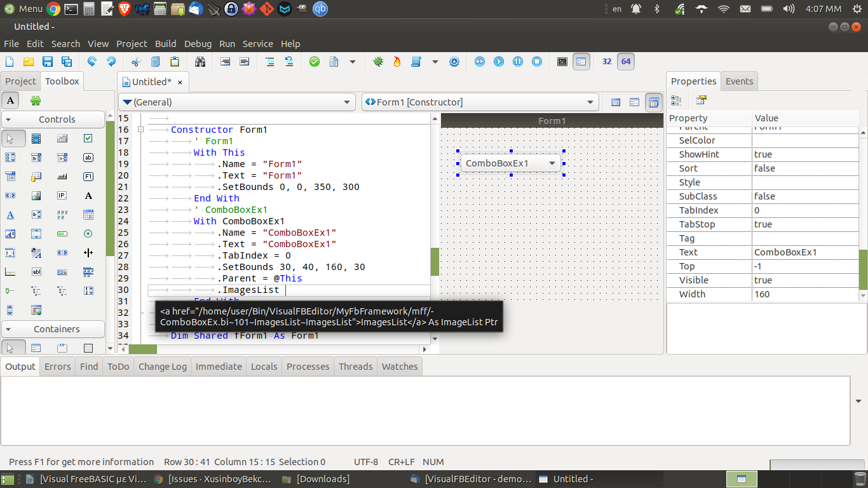The width and height of the screenshot is (868, 488).
Task: Open the Debug menu
Action: (x=198, y=44)
